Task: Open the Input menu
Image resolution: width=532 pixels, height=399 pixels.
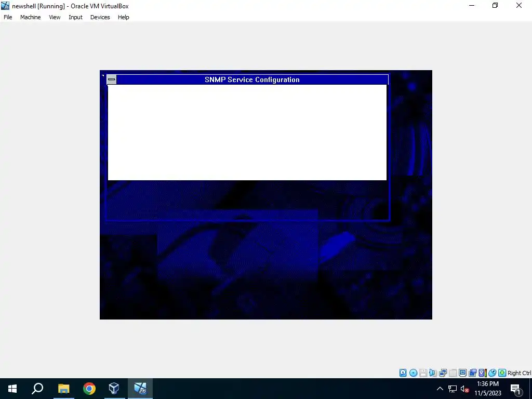Action: click(x=75, y=17)
